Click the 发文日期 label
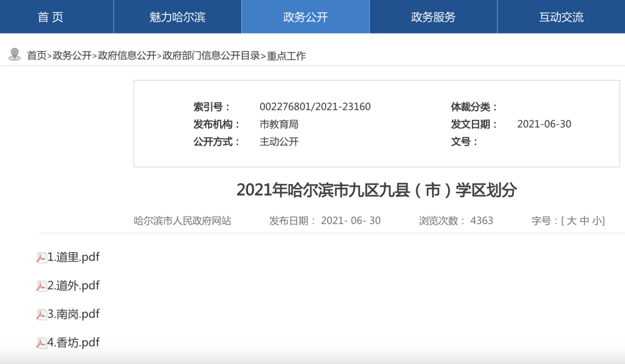The height and width of the screenshot is (364, 625). click(474, 124)
